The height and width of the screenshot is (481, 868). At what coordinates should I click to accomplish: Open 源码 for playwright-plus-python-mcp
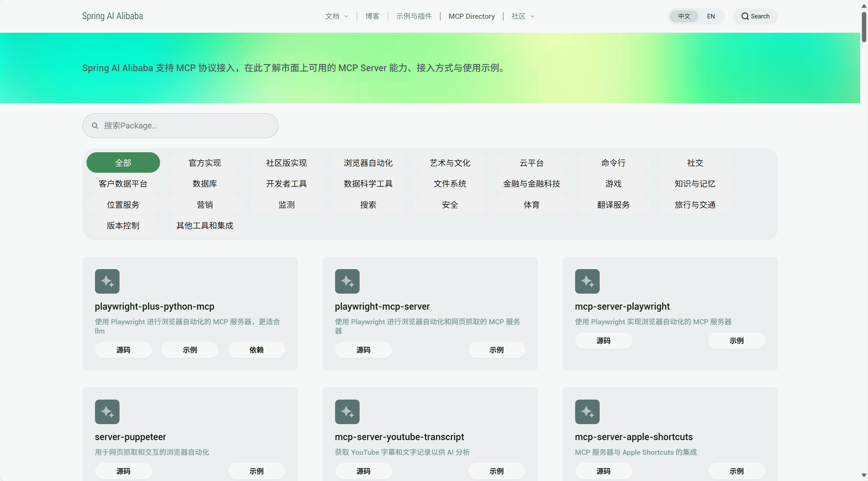123,350
